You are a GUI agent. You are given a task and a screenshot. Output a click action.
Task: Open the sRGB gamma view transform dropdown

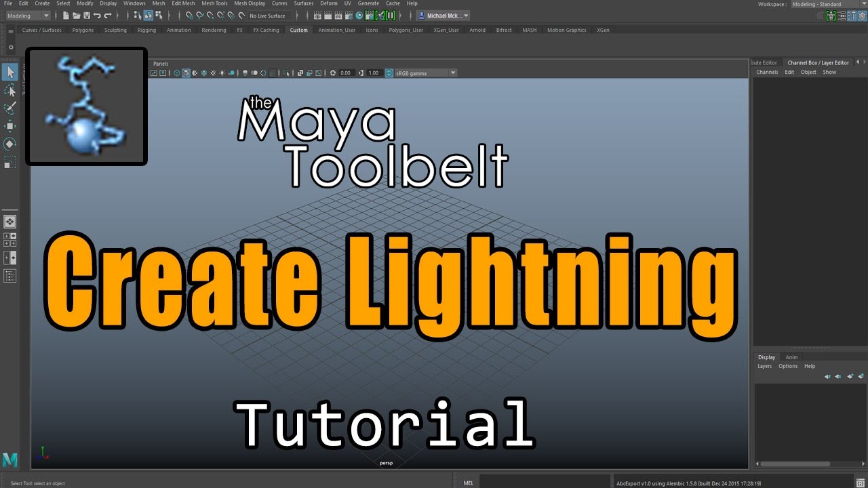coord(426,73)
